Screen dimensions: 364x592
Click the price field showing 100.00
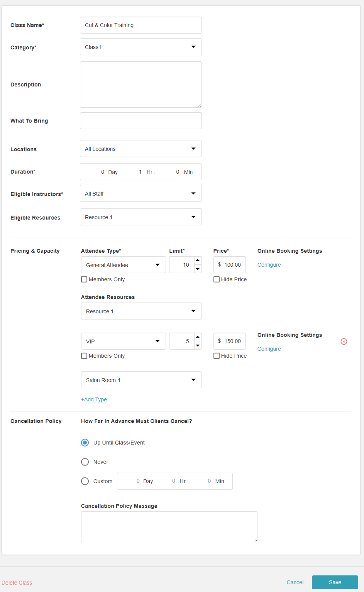[x=230, y=265]
